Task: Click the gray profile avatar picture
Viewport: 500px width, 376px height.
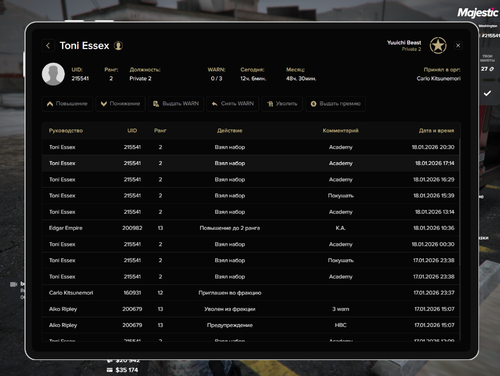Action: (x=53, y=74)
